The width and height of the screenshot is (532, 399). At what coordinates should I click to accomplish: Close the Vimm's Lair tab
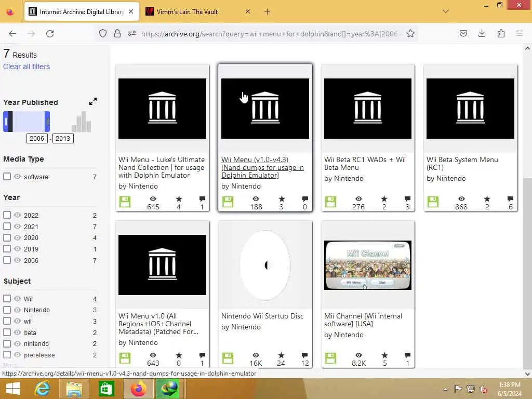(x=248, y=11)
